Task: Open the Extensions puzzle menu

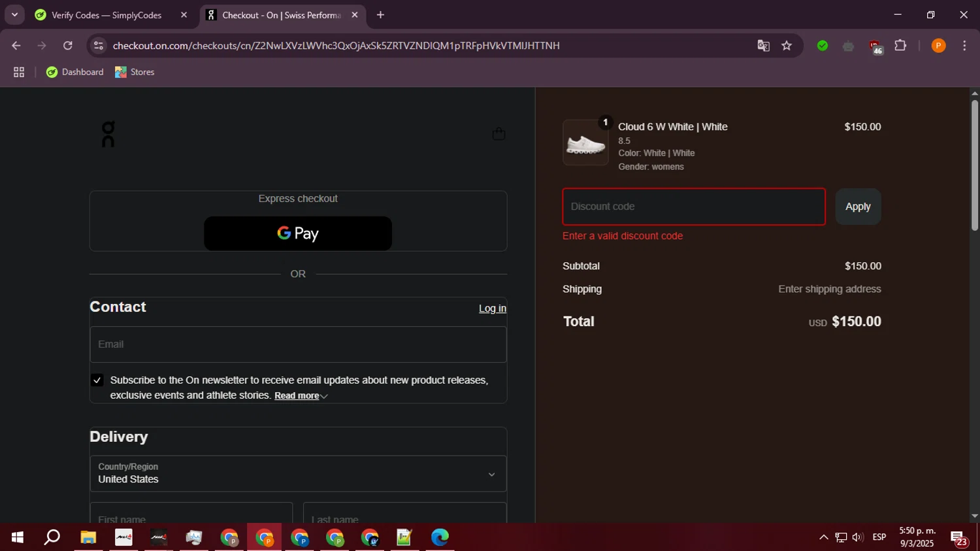Action: 900,46
